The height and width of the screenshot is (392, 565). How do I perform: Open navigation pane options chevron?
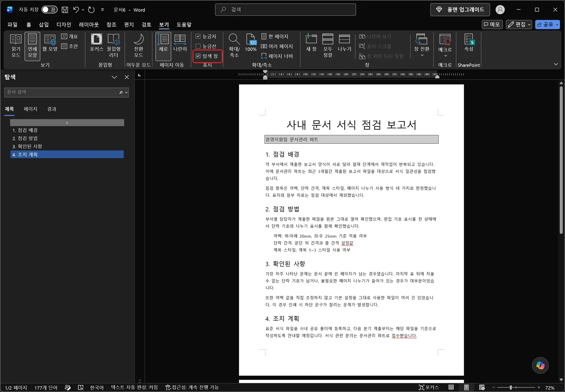click(114, 77)
